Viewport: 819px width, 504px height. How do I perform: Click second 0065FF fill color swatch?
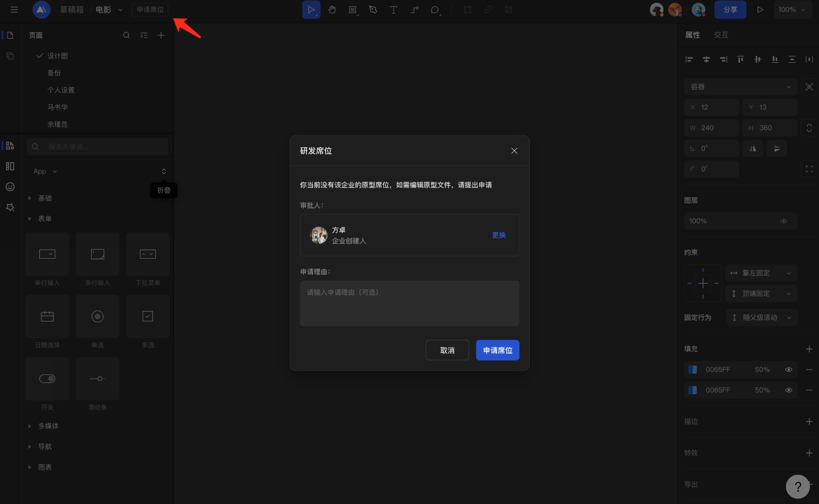[693, 390]
